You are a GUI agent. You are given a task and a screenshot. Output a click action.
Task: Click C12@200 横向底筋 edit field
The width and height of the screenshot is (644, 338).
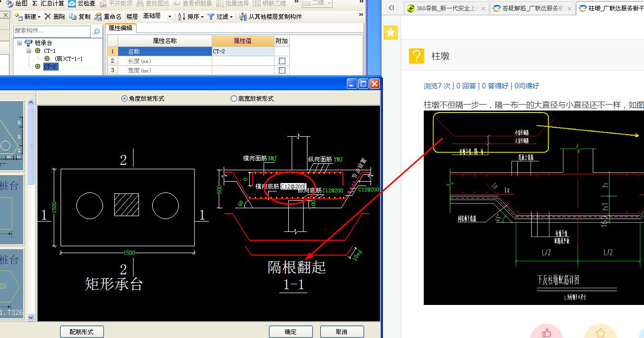(x=293, y=186)
